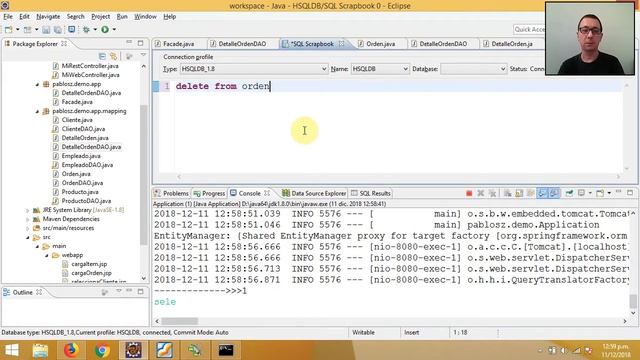The height and width of the screenshot is (360, 640).
Task: Click the Quick Access search field
Action: pos(529,29)
